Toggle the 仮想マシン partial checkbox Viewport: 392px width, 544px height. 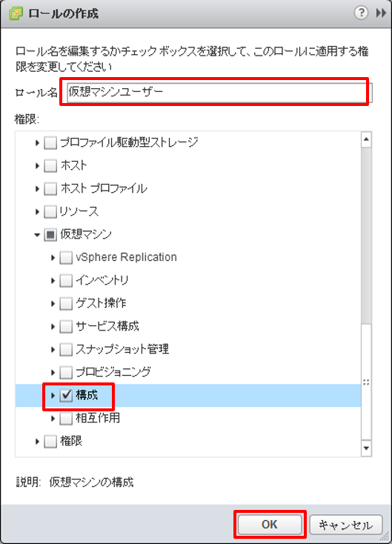click(50, 235)
